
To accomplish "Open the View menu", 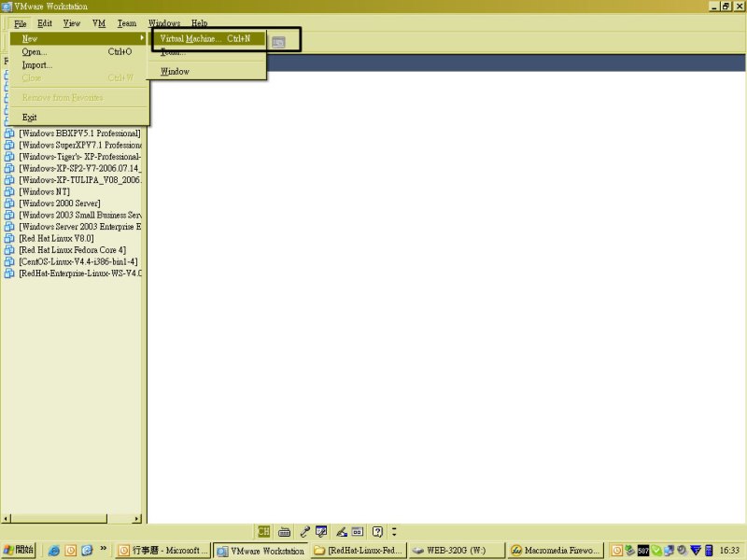I will point(72,23).
